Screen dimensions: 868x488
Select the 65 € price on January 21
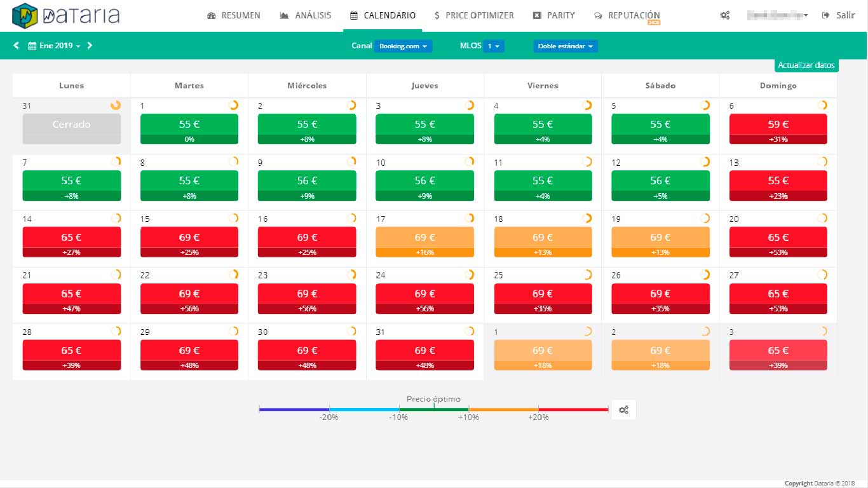click(x=71, y=294)
